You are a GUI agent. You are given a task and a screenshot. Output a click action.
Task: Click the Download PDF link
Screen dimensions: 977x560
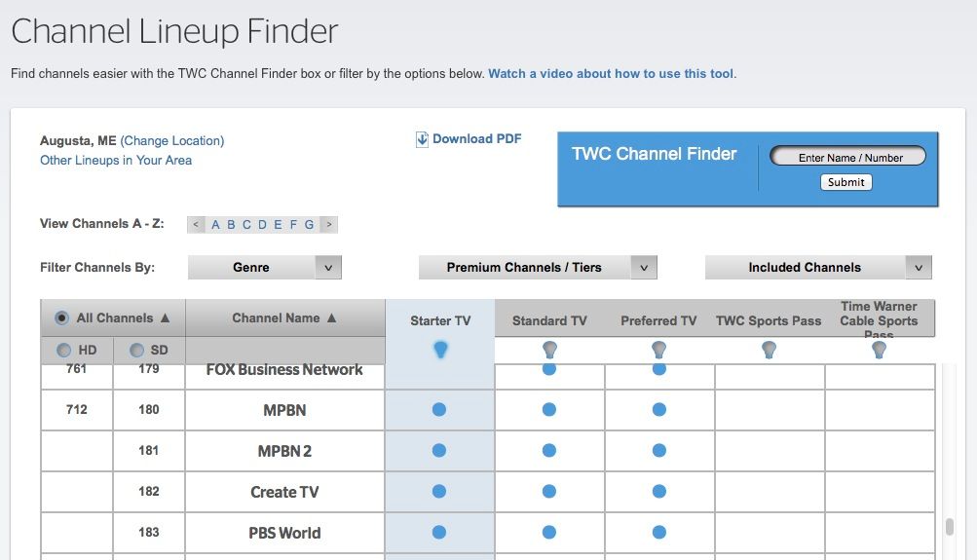476,139
